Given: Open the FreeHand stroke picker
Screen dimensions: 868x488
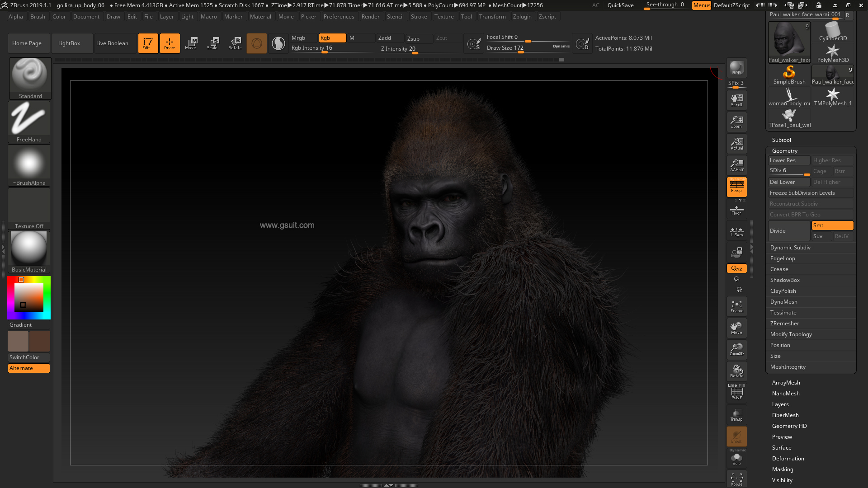Looking at the screenshot, I should coord(29,122).
